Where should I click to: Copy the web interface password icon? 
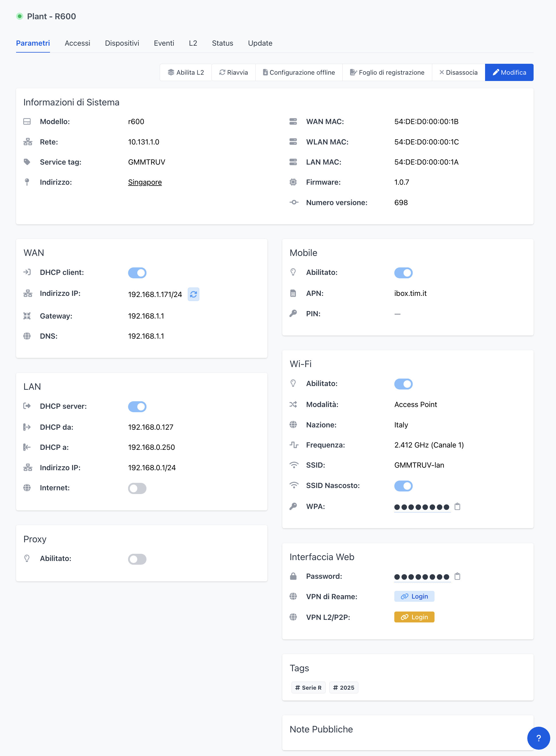[457, 576]
